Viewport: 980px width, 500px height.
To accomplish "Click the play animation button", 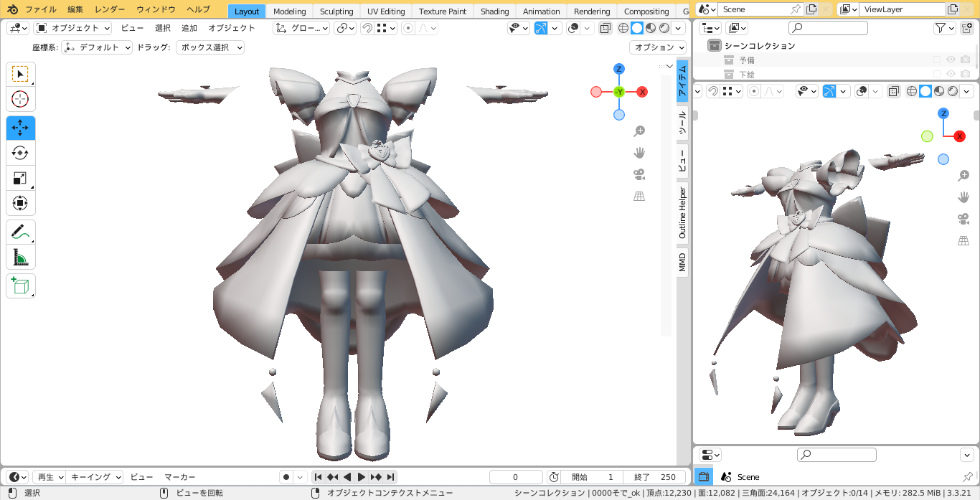I will (361, 477).
